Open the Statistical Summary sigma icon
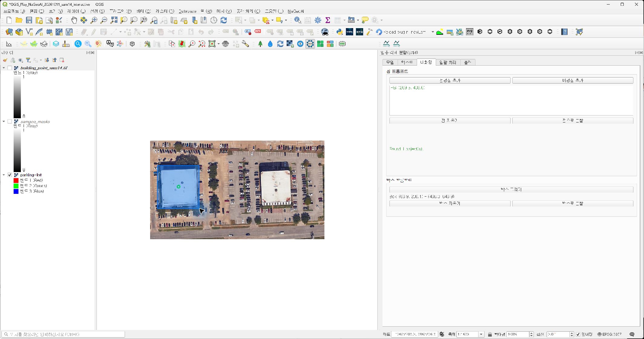 tap(327, 20)
